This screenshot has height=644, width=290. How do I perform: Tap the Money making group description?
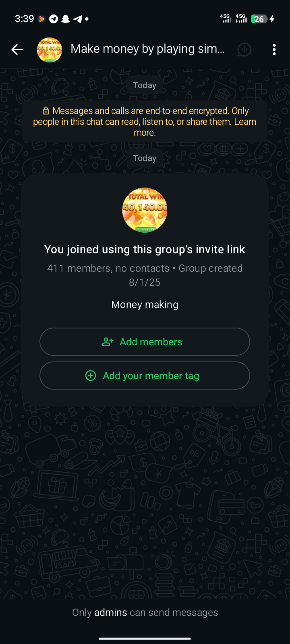point(145,304)
